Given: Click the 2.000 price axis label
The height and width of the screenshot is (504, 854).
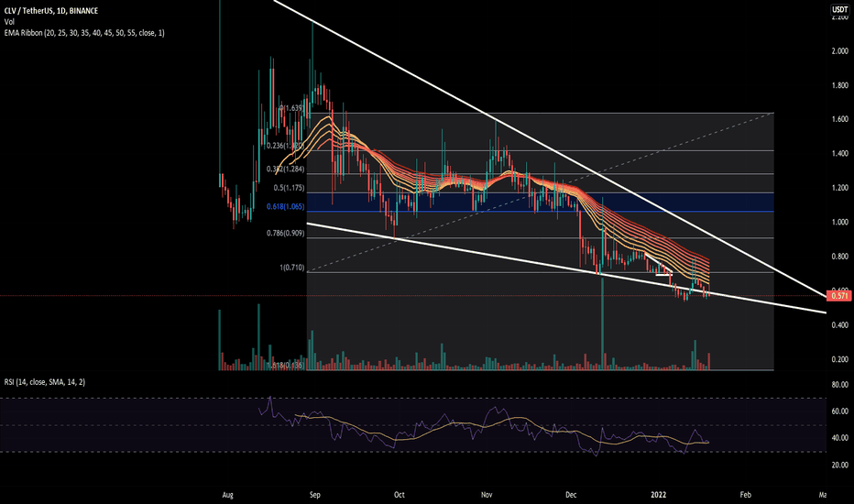Looking at the screenshot, I should click(840, 50).
